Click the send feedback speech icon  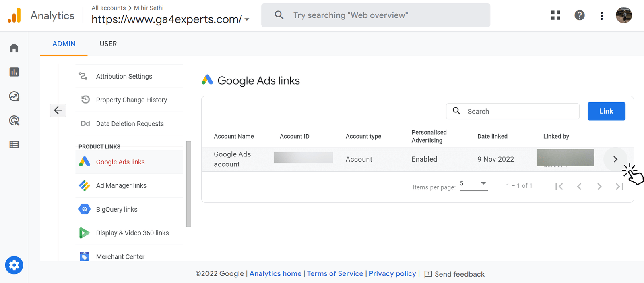[x=428, y=274]
